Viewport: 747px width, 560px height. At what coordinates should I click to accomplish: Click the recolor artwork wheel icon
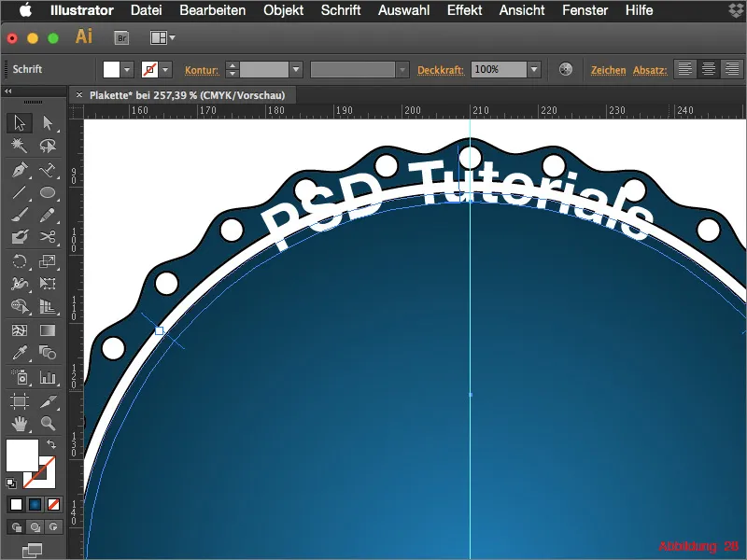point(566,69)
